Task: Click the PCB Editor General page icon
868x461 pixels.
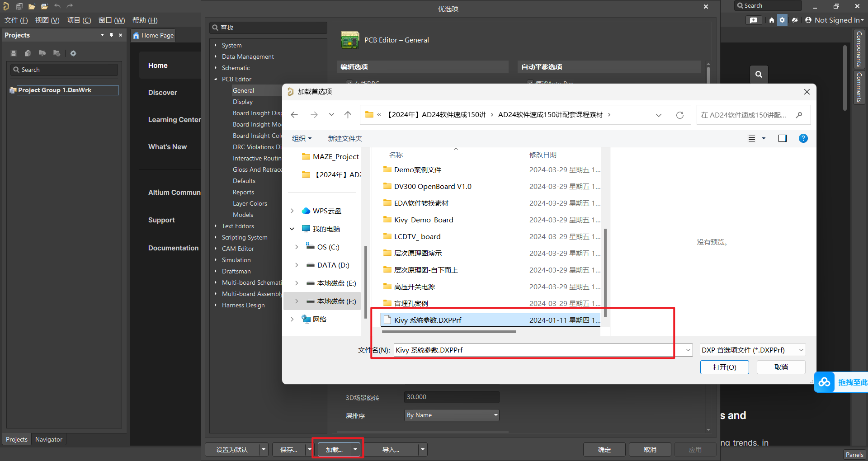Action: [x=350, y=40]
